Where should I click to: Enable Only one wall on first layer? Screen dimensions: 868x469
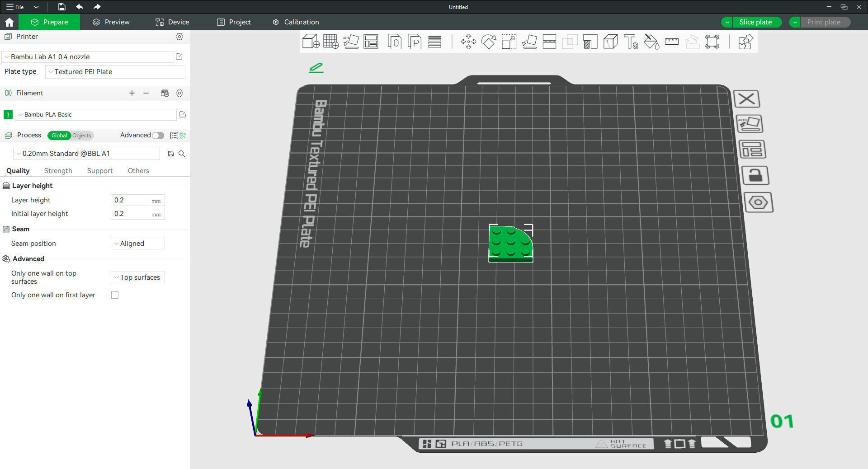[x=115, y=295]
